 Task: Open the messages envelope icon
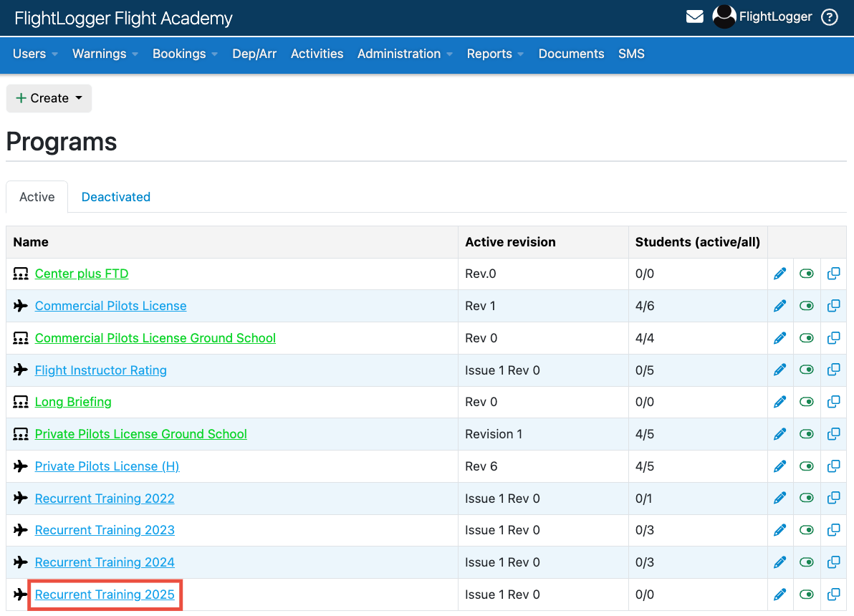(694, 16)
